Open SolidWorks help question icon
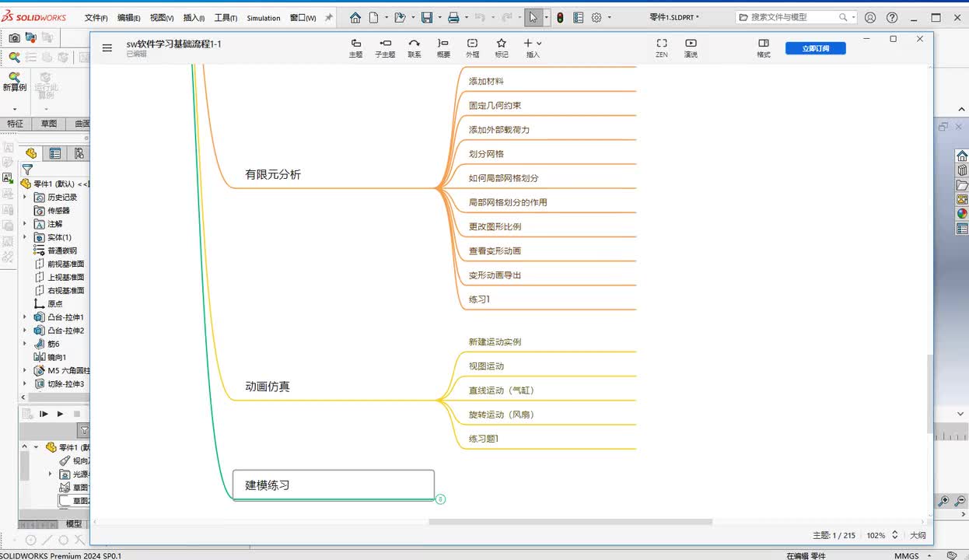 [891, 17]
